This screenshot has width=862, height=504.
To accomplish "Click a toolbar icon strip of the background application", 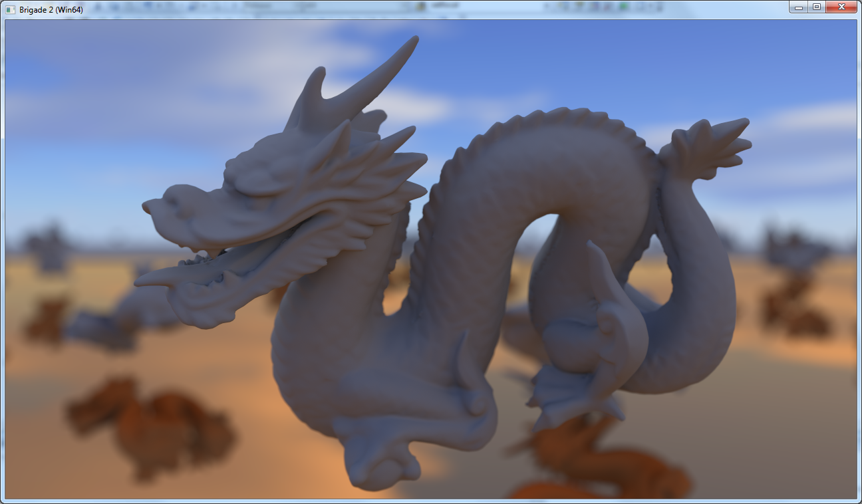I will tap(166, 5).
